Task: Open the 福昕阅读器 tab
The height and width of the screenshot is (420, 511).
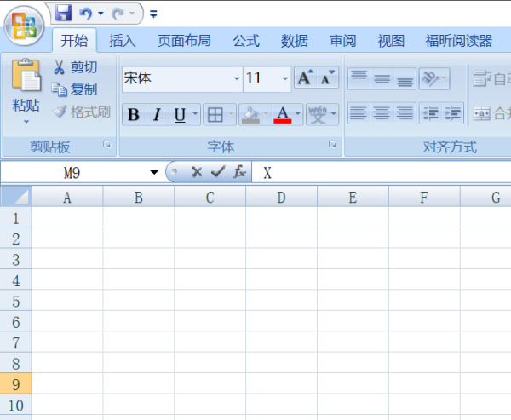Action: [459, 41]
